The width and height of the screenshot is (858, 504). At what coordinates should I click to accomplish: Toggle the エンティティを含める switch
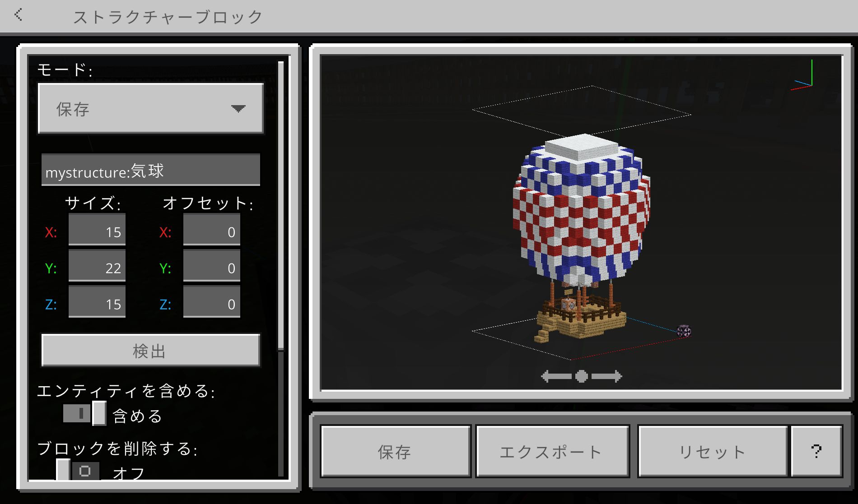85,413
